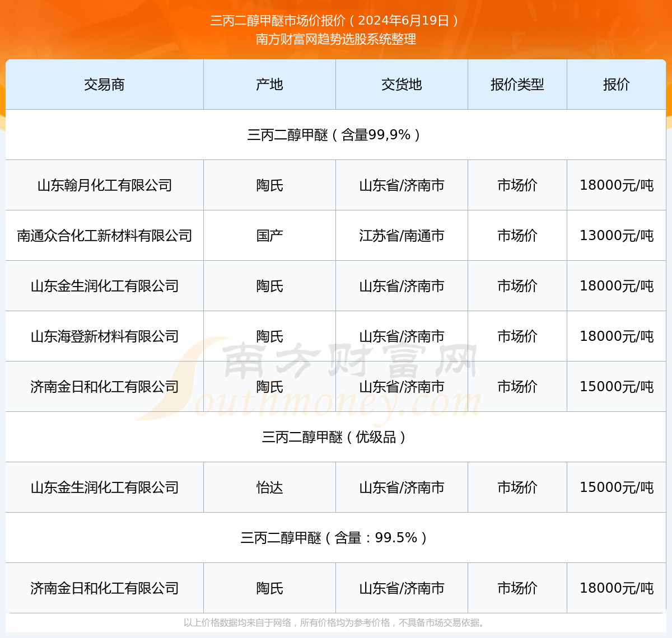The height and width of the screenshot is (638, 672).
Task: Select the title 三丙二醇甲醚市场价报价（2024年6月19日）
Action: point(336,21)
